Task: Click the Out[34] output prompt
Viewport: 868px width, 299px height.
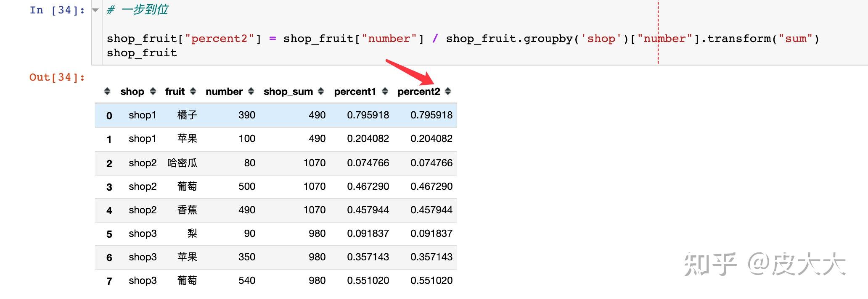Action: click(57, 77)
